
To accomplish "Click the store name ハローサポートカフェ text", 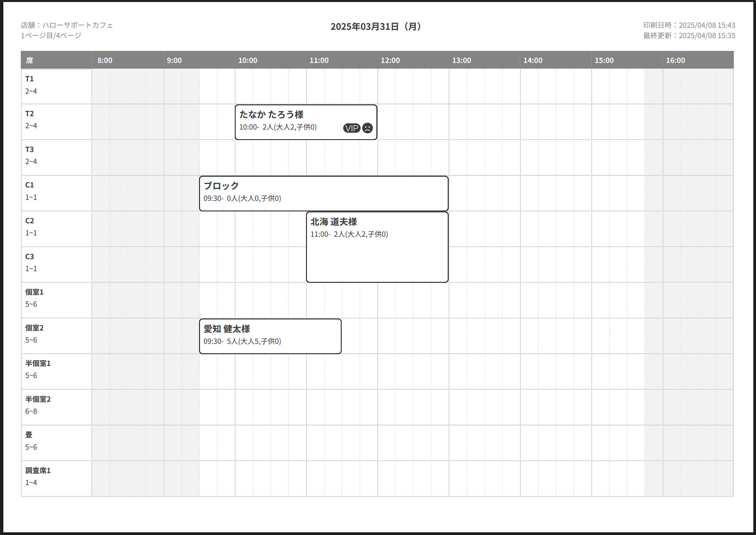I will click(78, 25).
